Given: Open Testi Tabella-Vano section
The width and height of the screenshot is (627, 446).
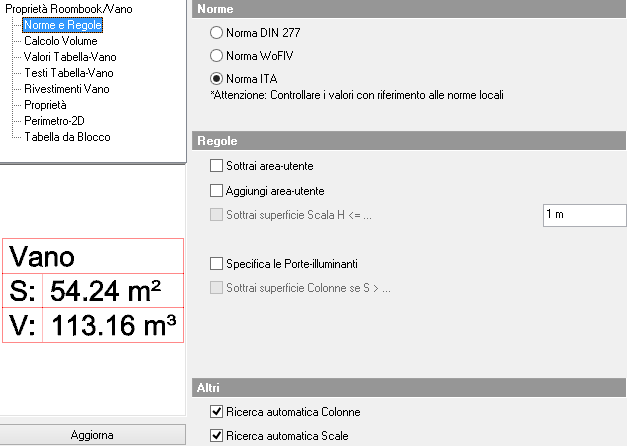Looking at the screenshot, I should 69,73.
